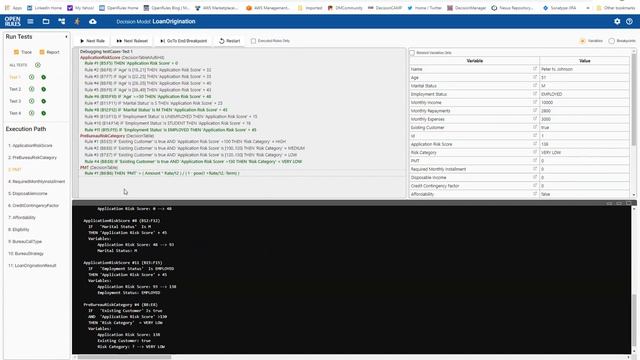The image size is (640, 360).
Task: Run Test 2 with outlined play icon
Action: 31,89
